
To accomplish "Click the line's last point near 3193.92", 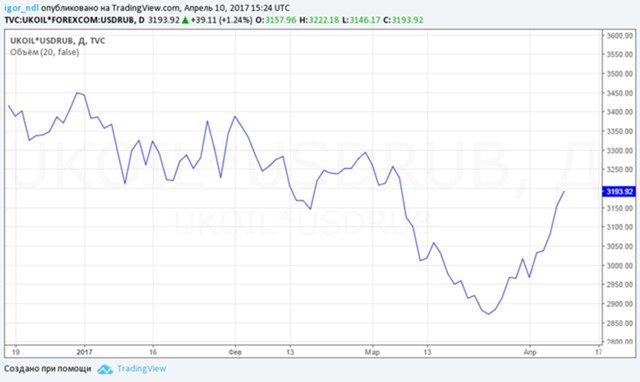I will (x=564, y=191).
